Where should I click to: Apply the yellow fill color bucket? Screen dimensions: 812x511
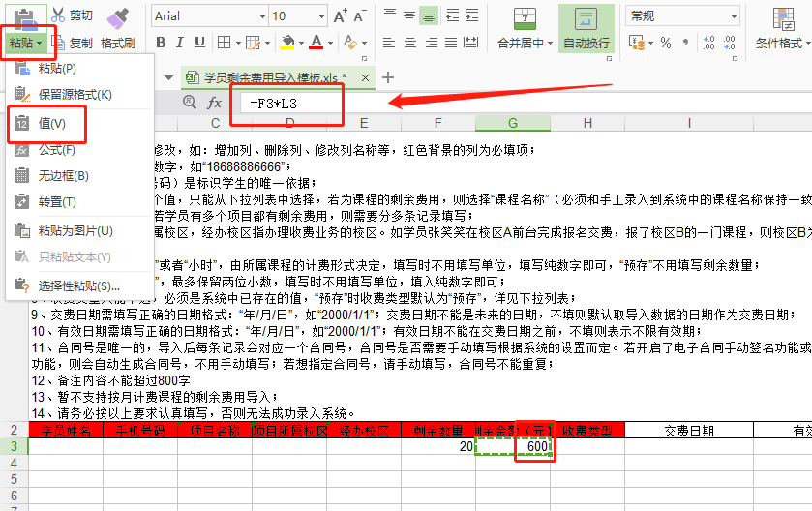[x=287, y=43]
